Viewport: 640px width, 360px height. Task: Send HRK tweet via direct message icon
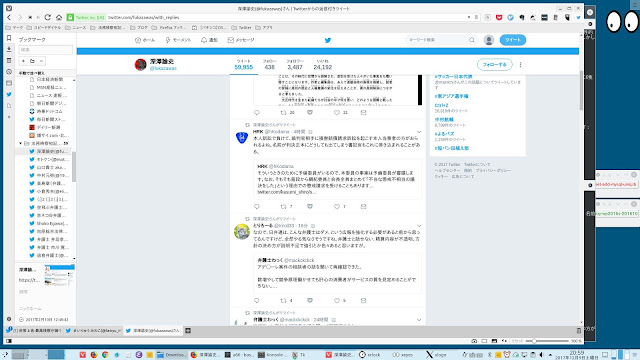pyautogui.click(x=363, y=207)
